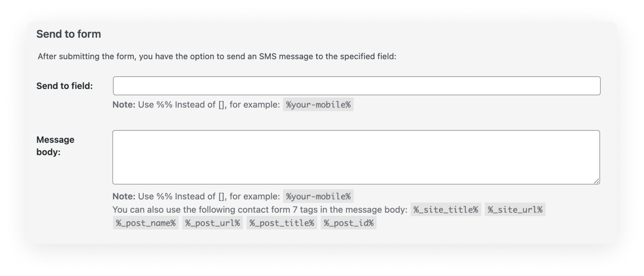The height and width of the screenshot is (276, 644).
Task: Click the After submitting the form description text
Action: 216,57
